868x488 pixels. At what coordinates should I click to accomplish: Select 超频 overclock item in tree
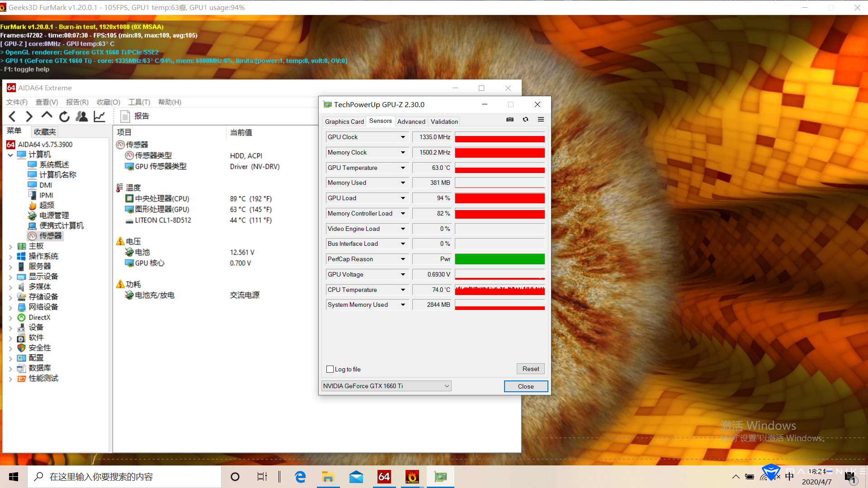(x=41, y=205)
